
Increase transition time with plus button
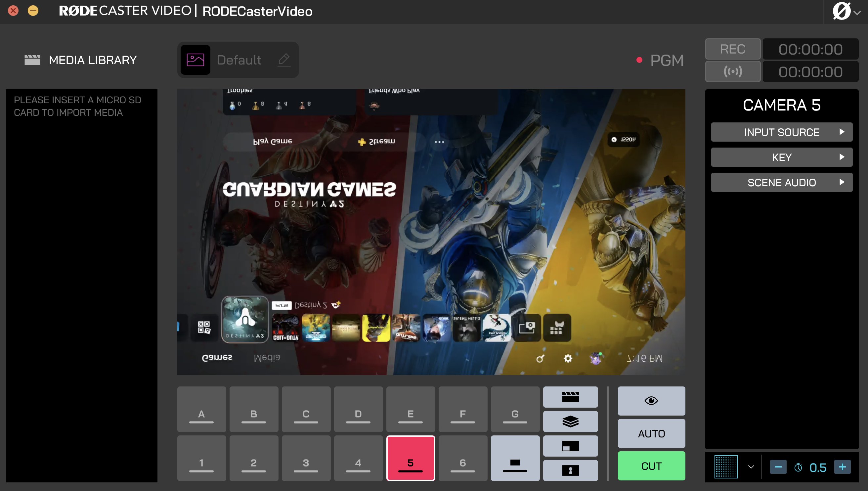point(842,467)
